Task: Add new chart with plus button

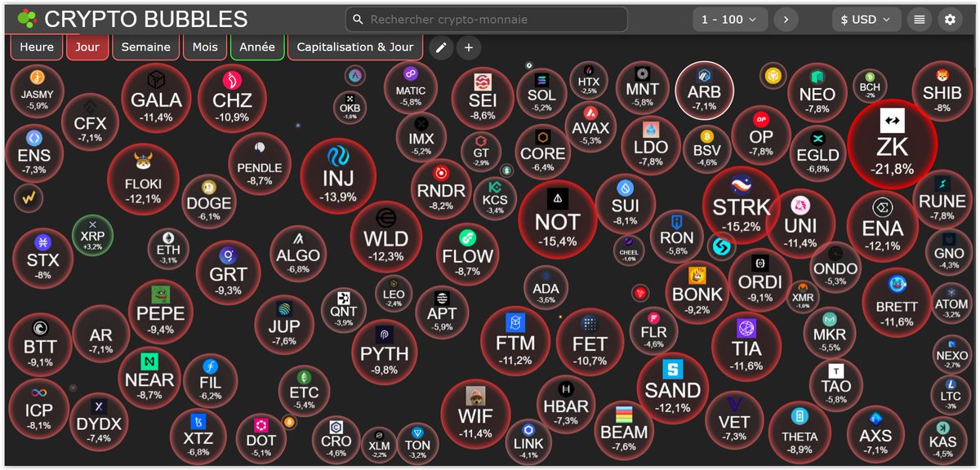Action: click(x=469, y=47)
